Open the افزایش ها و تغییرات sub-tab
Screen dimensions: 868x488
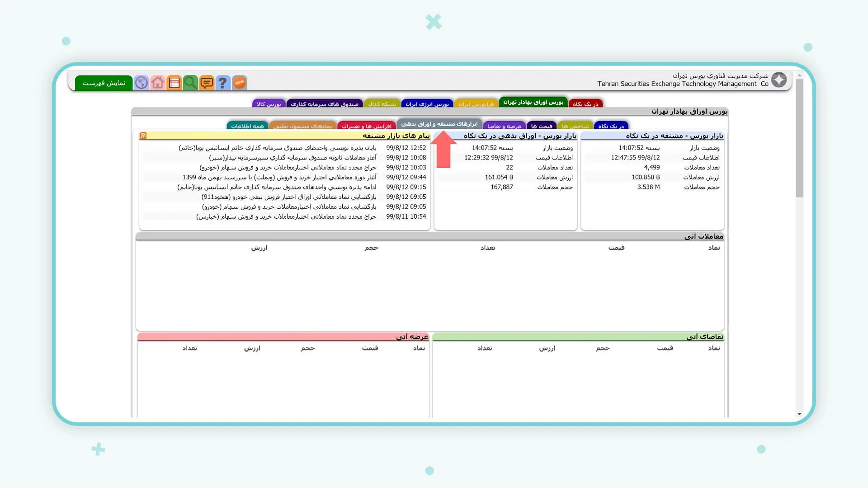[367, 126]
